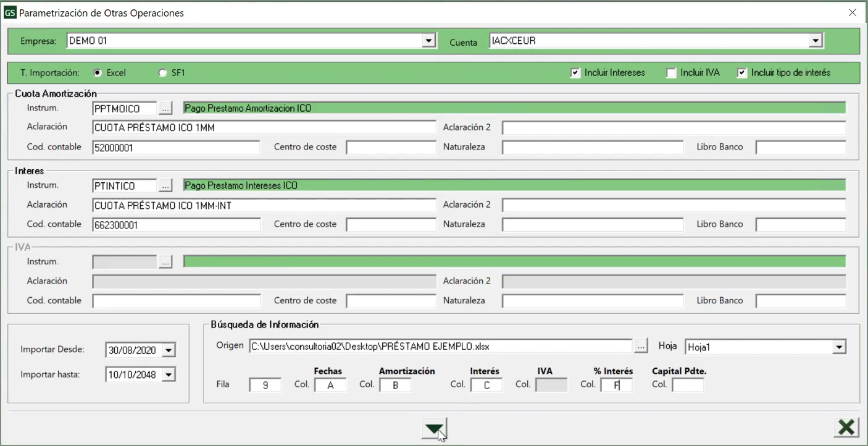Open the Importar Desde date picker
The image size is (868, 446).
[x=169, y=350]
